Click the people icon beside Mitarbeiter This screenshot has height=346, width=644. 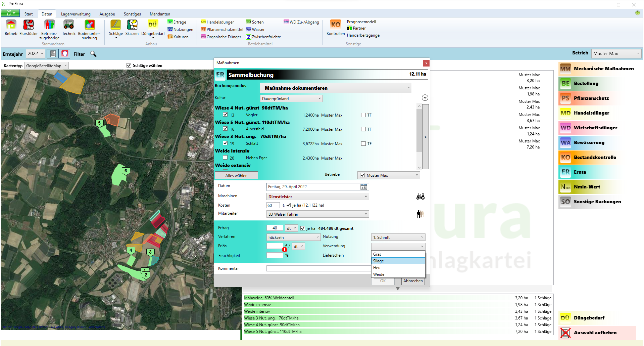420,214
